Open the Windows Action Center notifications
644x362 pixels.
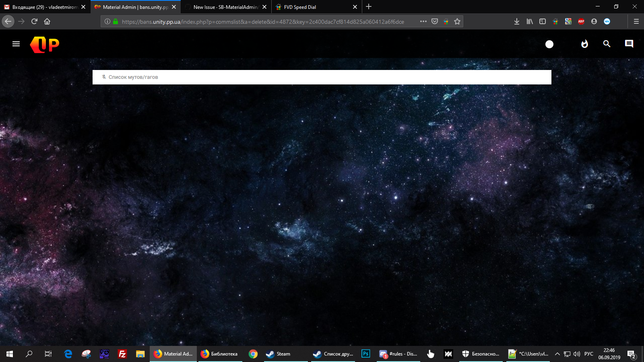[632, 354]
